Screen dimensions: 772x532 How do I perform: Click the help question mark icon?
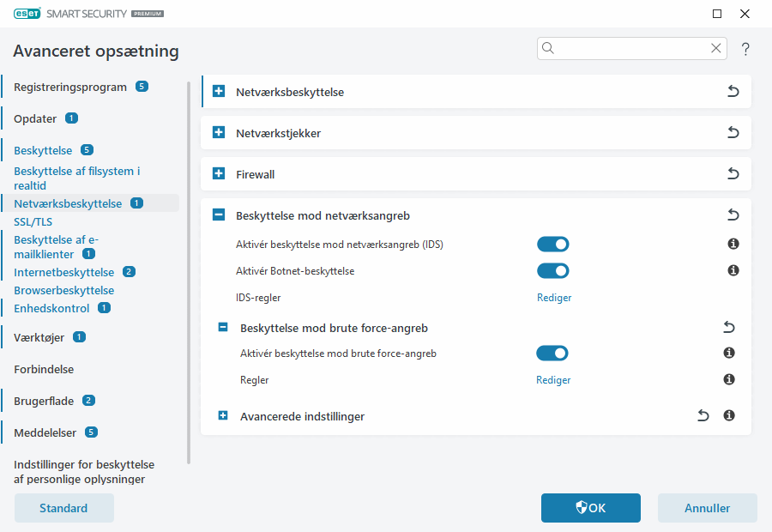tap(745, 50)
